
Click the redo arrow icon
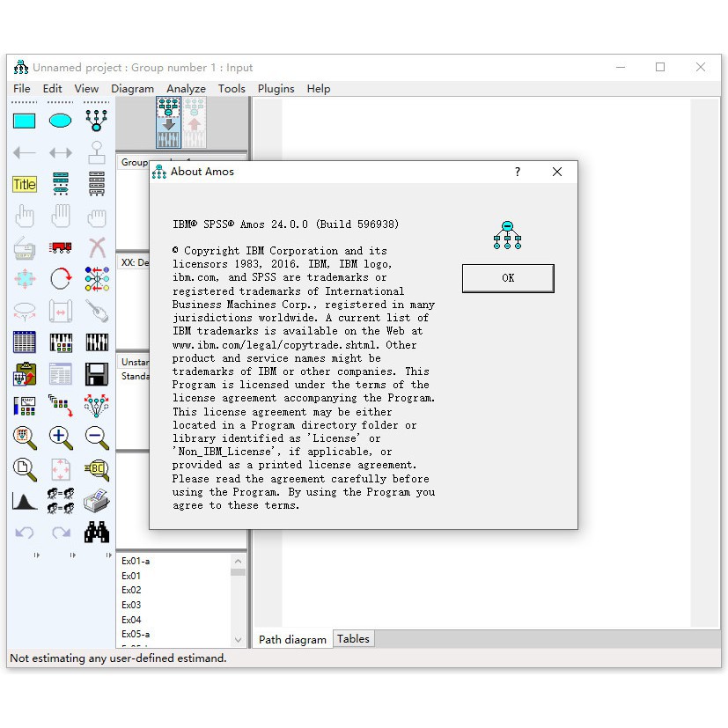click(61, 533)
